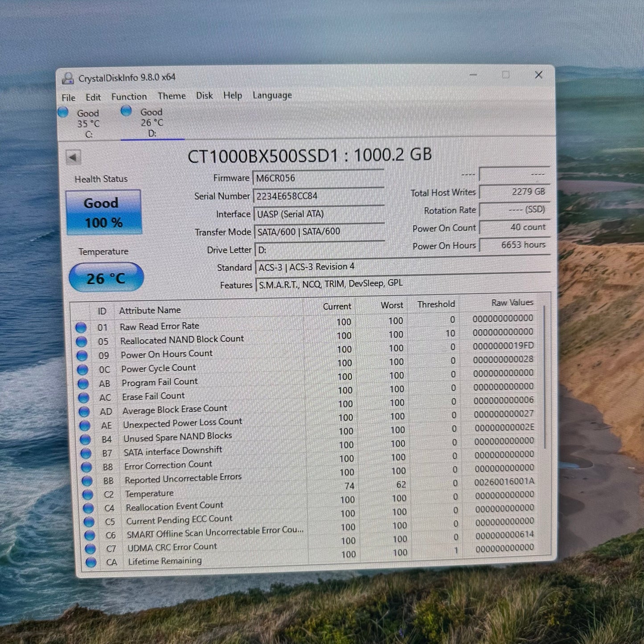Screen dimensions: 644x644
Task: Click status orb for Temperature attribute row
Action: click(x=88, y=495)
